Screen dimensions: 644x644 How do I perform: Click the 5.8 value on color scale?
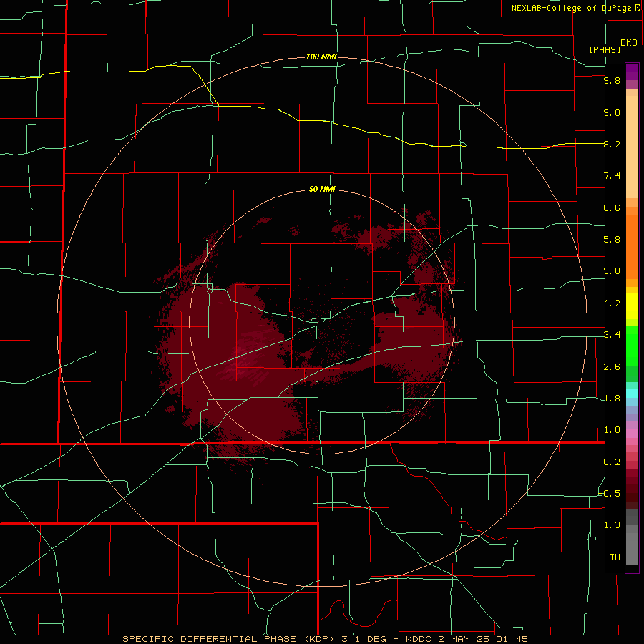point(612,240)
